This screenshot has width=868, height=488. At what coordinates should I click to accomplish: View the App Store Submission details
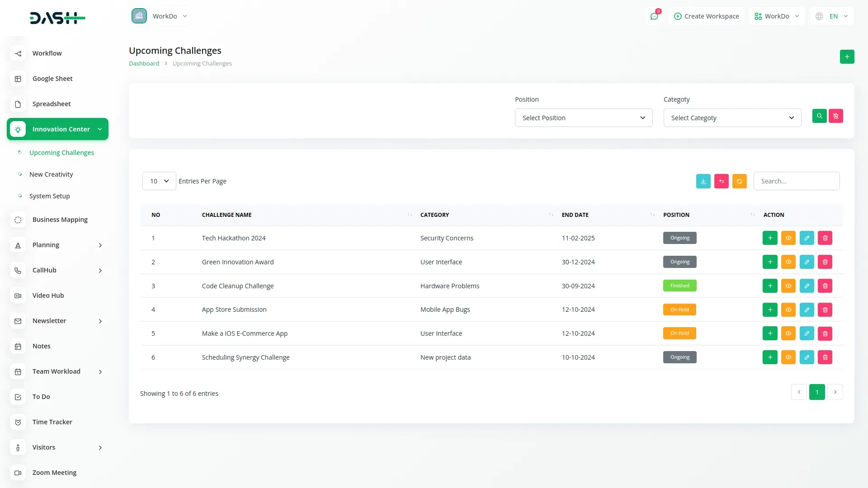click(788, 310)
